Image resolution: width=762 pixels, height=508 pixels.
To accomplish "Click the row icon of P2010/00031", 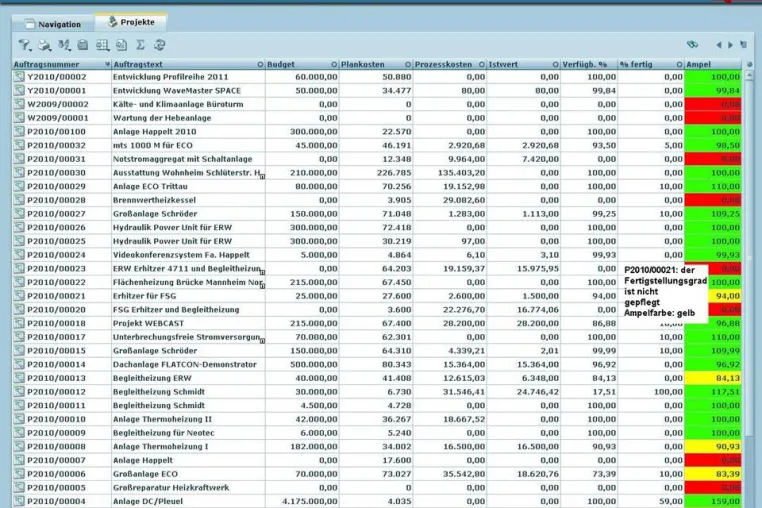I will 19,158.
